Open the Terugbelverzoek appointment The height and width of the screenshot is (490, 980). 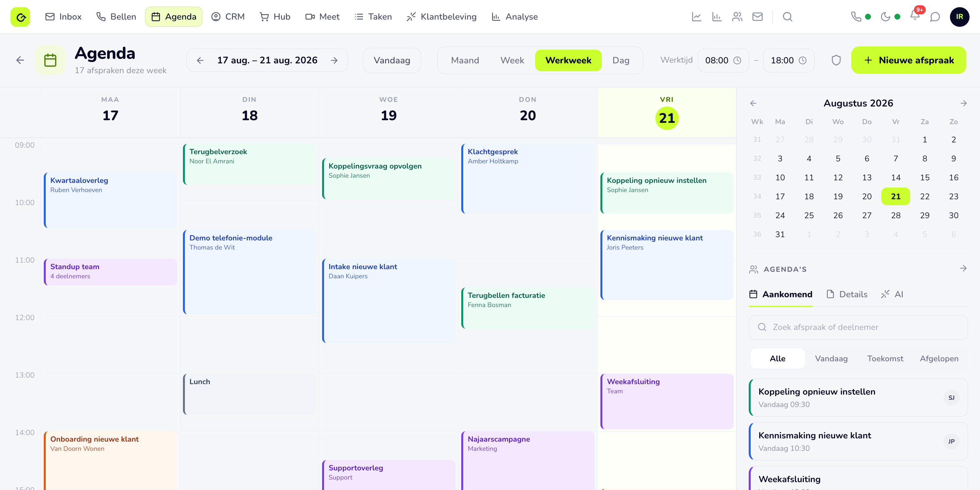tap(250, 164)
